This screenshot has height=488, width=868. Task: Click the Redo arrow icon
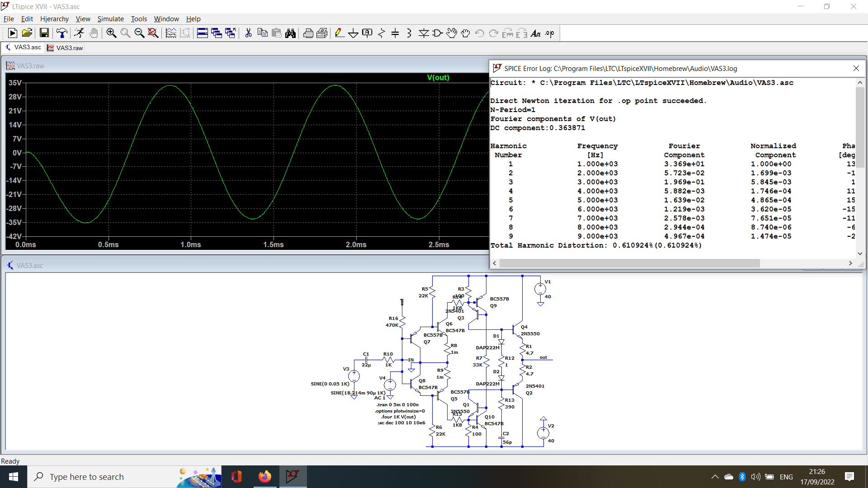point(494,33)
